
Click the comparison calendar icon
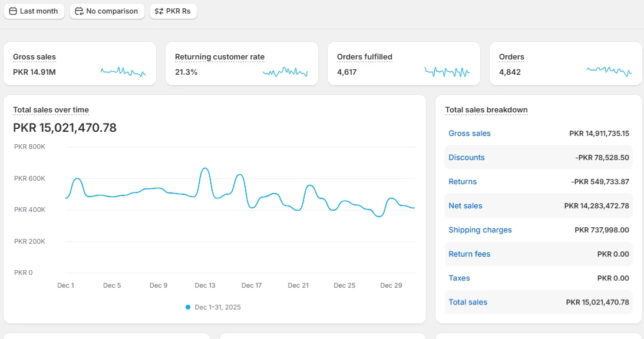(80, 11)
